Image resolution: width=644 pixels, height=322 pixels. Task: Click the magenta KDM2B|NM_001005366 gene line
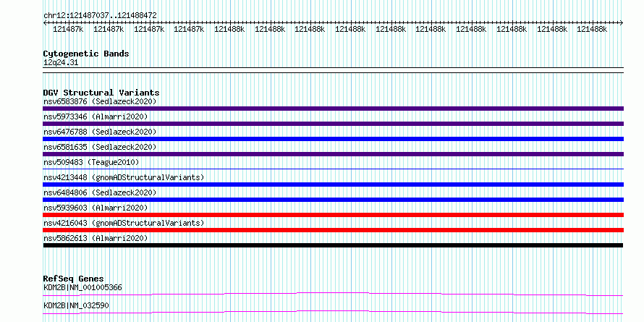click(333, 294)
